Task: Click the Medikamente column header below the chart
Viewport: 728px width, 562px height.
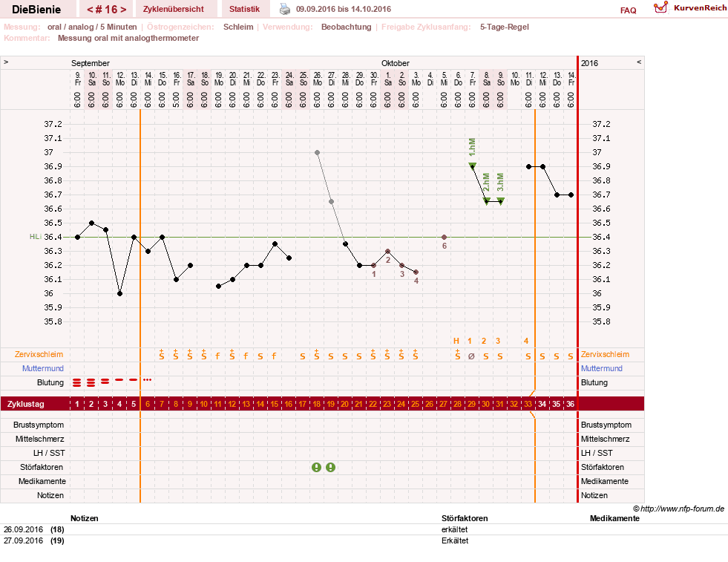Action: point(614,518)
